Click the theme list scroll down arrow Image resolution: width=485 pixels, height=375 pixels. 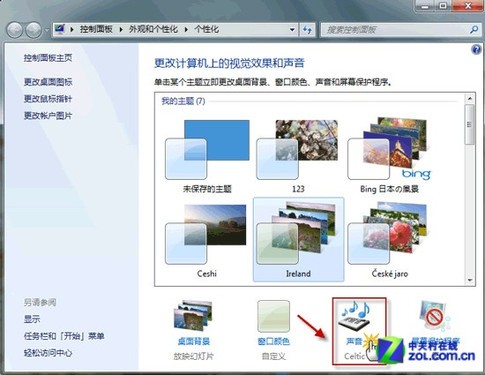[470, 281]
